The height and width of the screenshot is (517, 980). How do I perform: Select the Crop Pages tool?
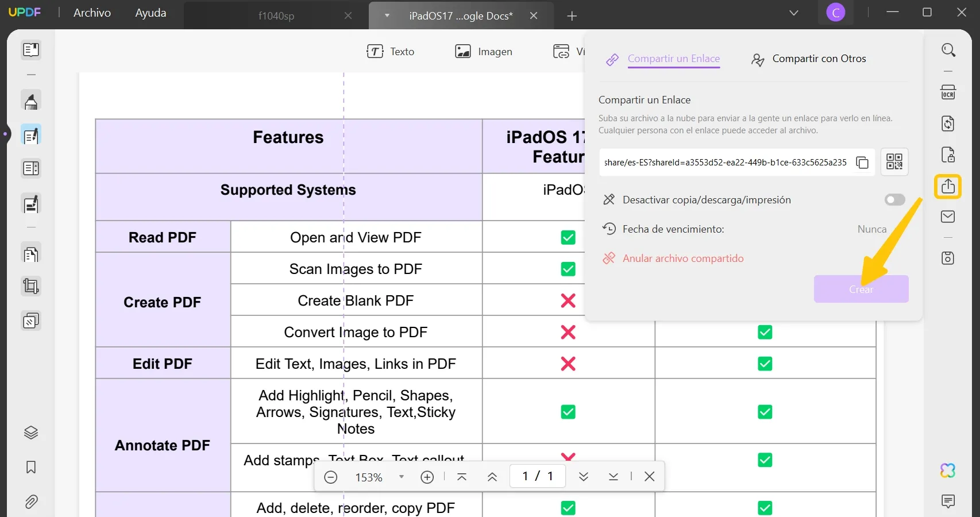pyautogui.click(x=31, y=286)
